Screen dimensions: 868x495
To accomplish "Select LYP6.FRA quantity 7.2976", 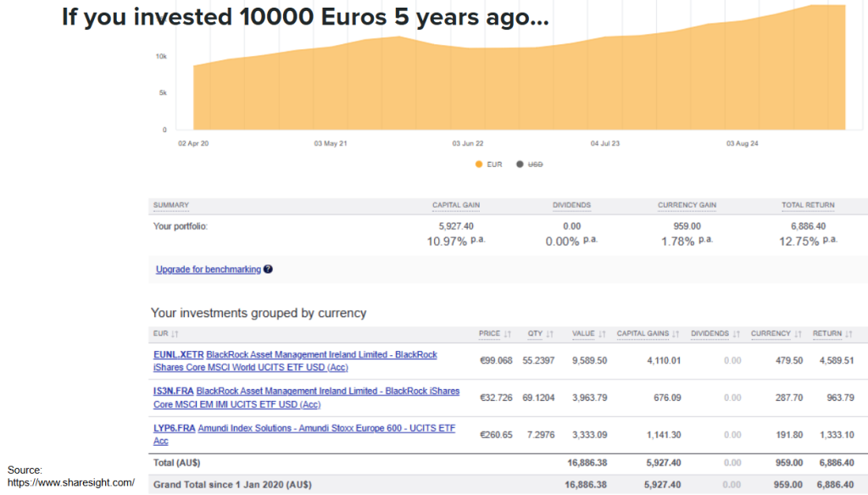I will tap(541, 435).
